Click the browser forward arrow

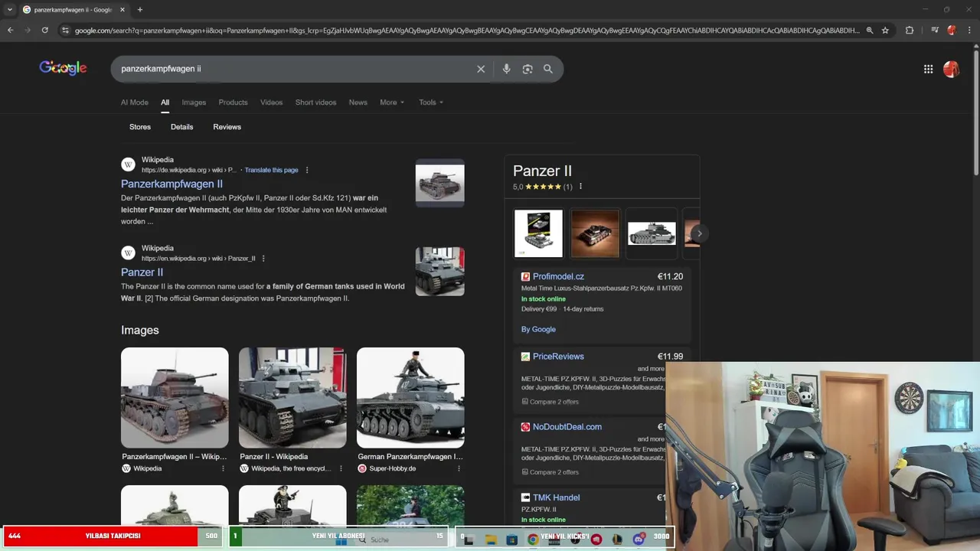pos(28,31)
